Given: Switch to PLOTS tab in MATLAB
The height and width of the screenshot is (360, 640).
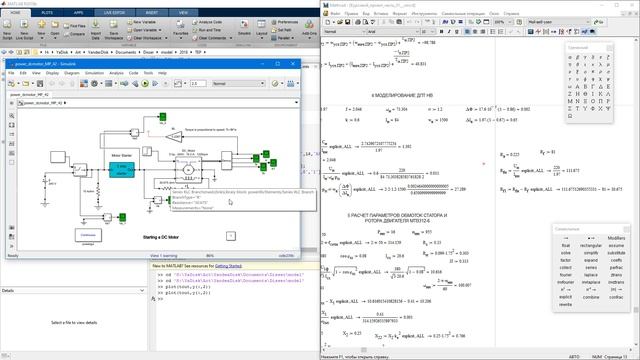Looking at the screenshot, I should coord(47,13).
